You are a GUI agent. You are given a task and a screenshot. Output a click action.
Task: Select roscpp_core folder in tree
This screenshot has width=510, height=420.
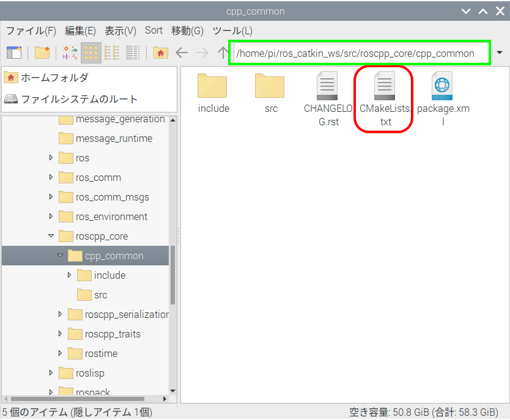pos(94,237)
